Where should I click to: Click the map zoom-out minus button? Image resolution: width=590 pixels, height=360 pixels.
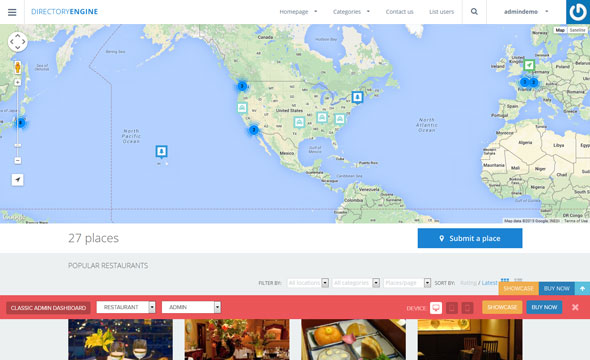[x=18, y=160]
